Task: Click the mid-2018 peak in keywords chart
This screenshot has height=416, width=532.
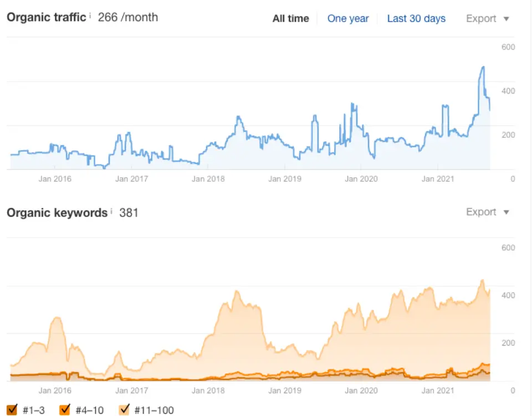Action: pyautogui.click(x=237, y=291)
